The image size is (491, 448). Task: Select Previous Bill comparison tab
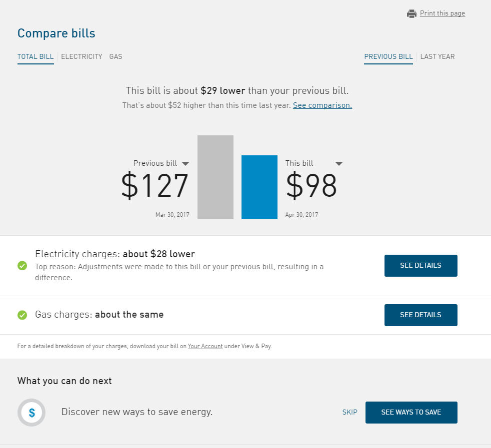pos(388,57)
